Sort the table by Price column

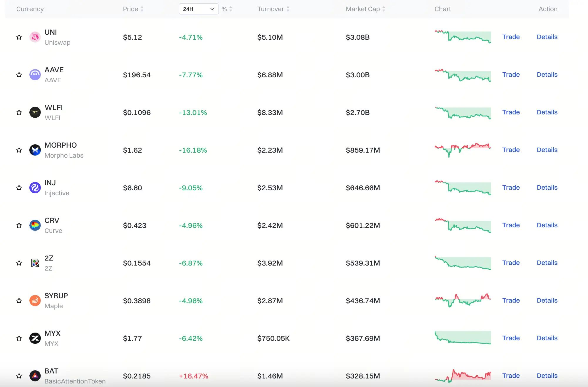click(x=133, y=9)
